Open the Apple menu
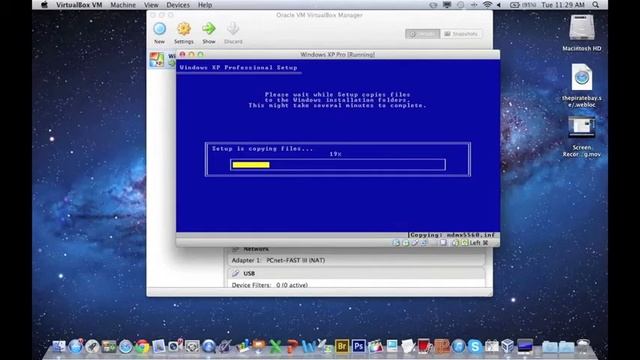Viewport: 640px width, 360px height. [44, 5]
